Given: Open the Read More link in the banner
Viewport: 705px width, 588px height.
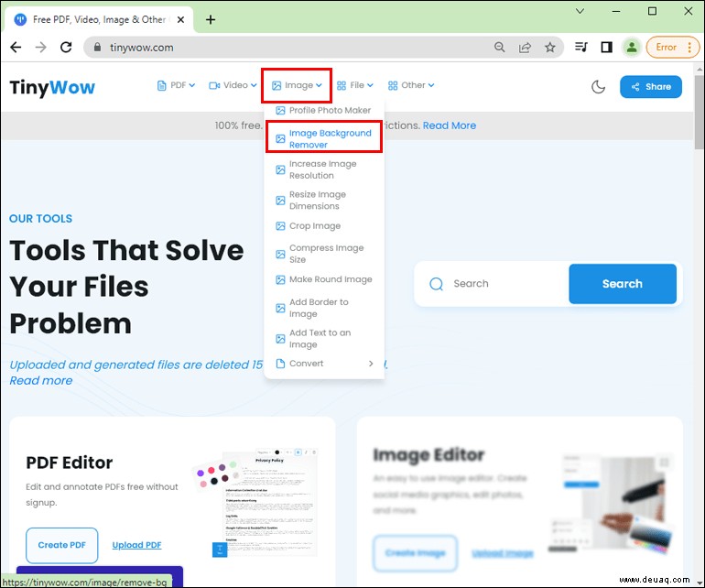Looking at the screenshot, I should pyautogui.click(x=450, y=125).
